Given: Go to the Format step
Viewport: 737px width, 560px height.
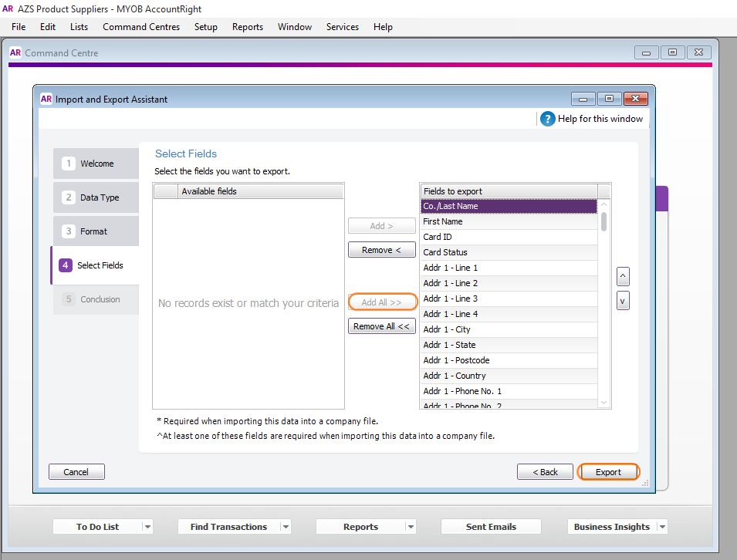Looking at the screenshot, I should (96, 231).
